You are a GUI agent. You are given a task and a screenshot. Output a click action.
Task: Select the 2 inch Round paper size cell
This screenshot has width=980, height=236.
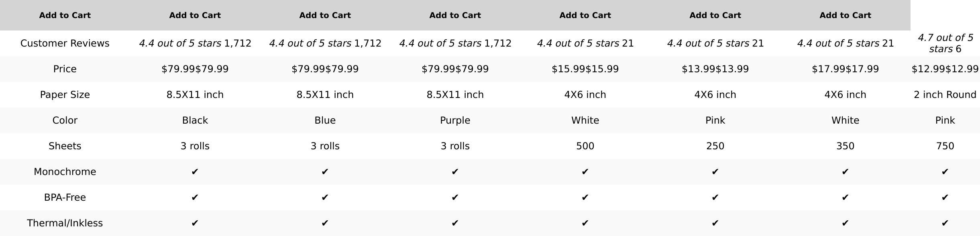coord(945,95)
